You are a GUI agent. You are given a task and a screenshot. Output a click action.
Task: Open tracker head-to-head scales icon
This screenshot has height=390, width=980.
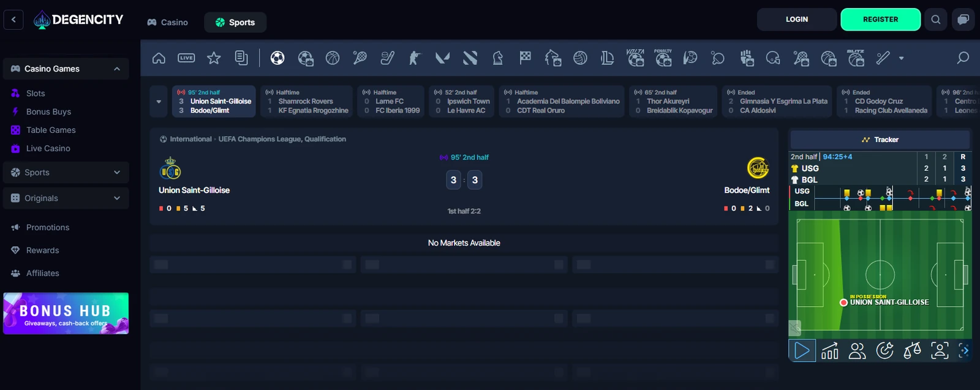912,351
